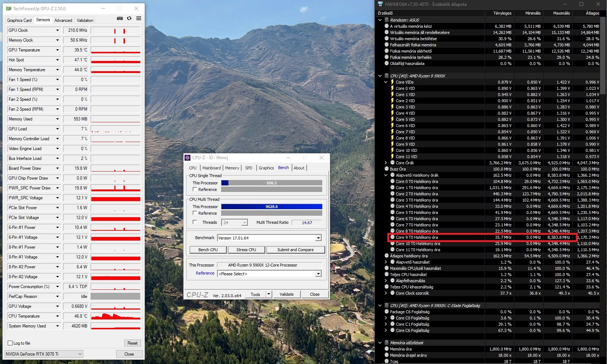
Task: Open CPU Temperature sensor dropdown
Action: [57, 316]
